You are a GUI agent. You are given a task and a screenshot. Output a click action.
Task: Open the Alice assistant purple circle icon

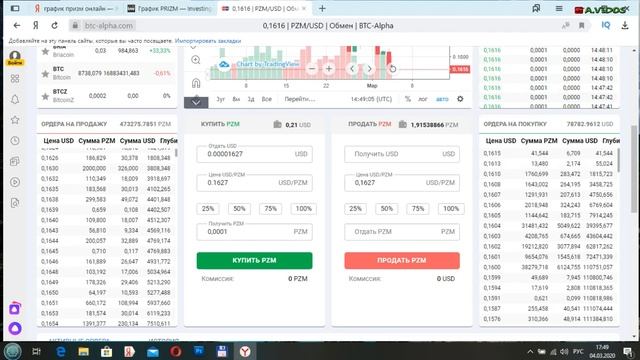(15, 329)
